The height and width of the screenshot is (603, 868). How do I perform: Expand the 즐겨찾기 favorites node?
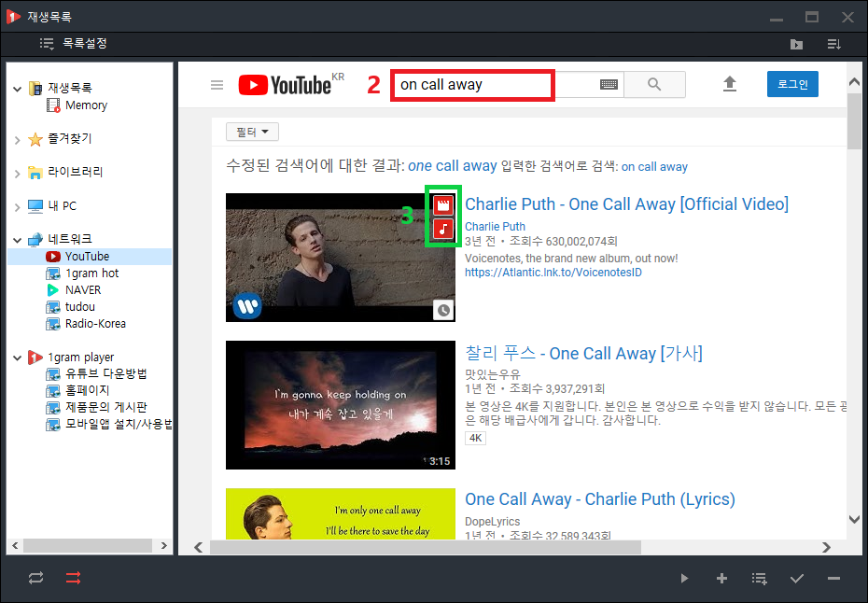pyautogui.click(x=17, y=140)
